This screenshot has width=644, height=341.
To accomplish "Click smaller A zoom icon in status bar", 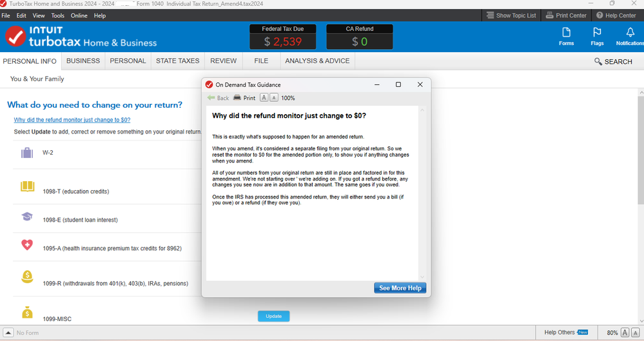I will (x=636, y=333).
